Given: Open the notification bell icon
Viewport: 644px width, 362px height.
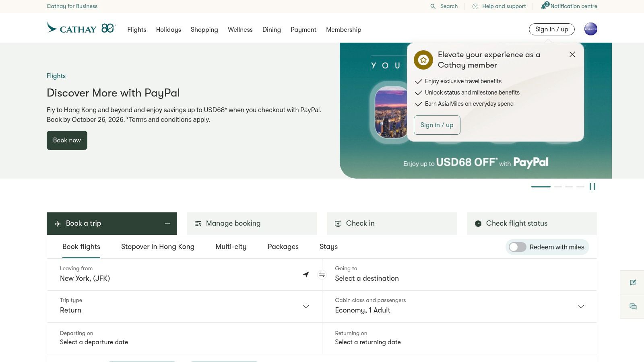Looking at the screenshot, I should tap(544, 6).
